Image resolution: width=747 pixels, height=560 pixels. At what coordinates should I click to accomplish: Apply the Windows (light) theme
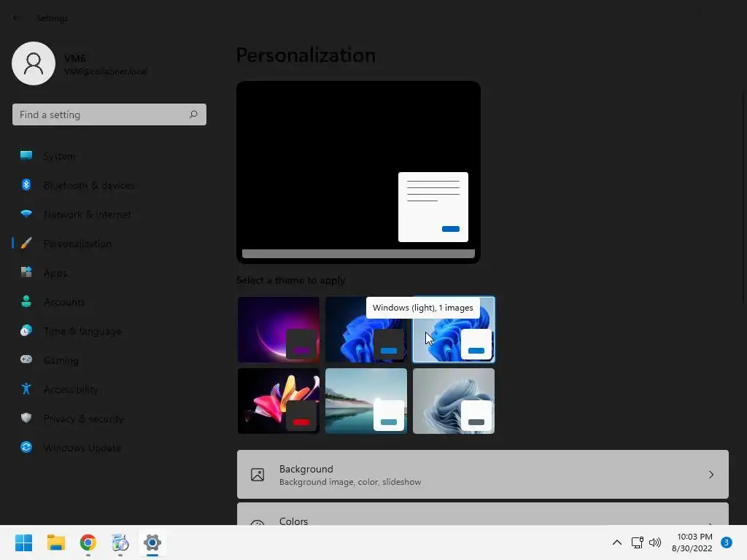(454, 330)
